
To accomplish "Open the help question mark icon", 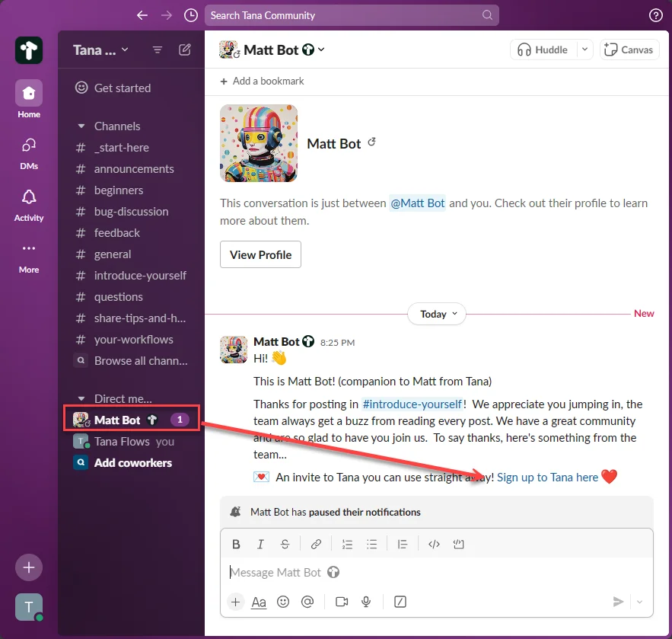I will 655,15.
